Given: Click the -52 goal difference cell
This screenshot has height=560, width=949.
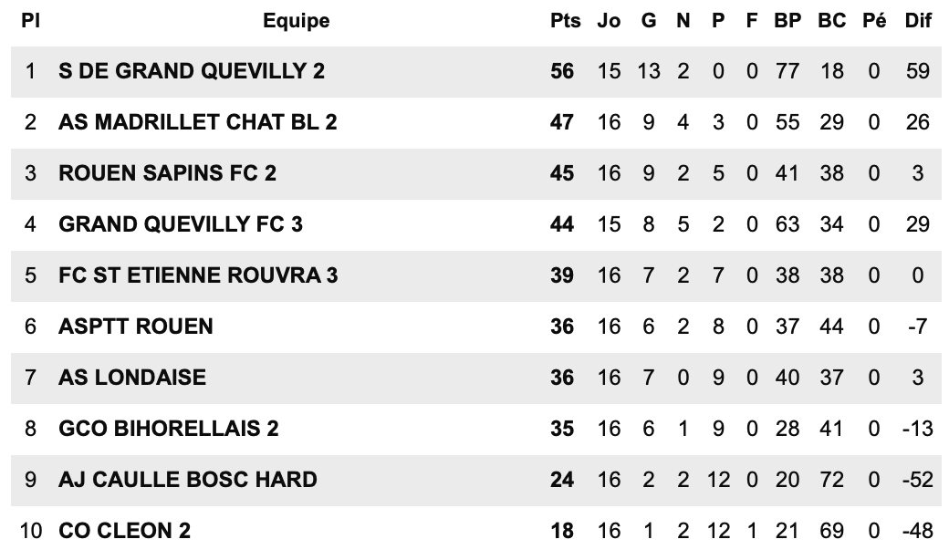Looking at the screenshot, I should click(918, 480).
